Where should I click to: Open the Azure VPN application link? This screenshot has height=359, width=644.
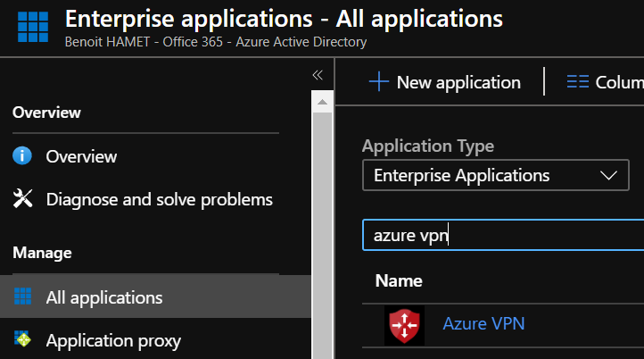(483, 323)
